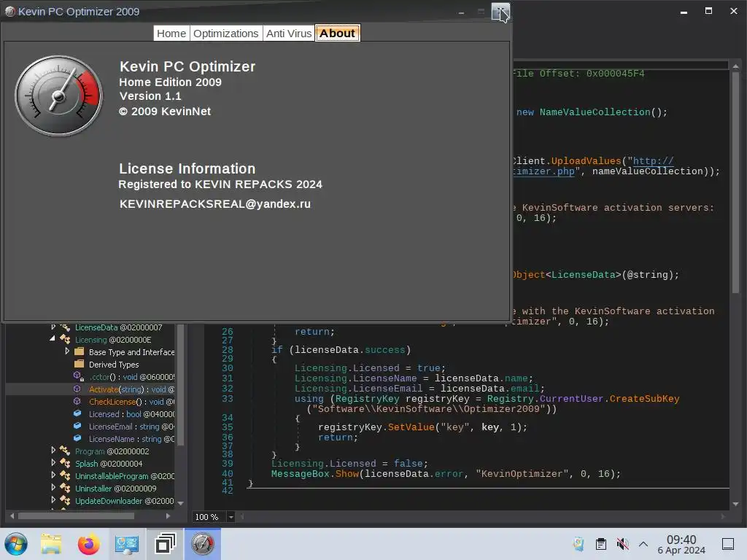Click the LicenseEmail field icon
This screenshot has height=560, width=747.
tap(77, 426)
